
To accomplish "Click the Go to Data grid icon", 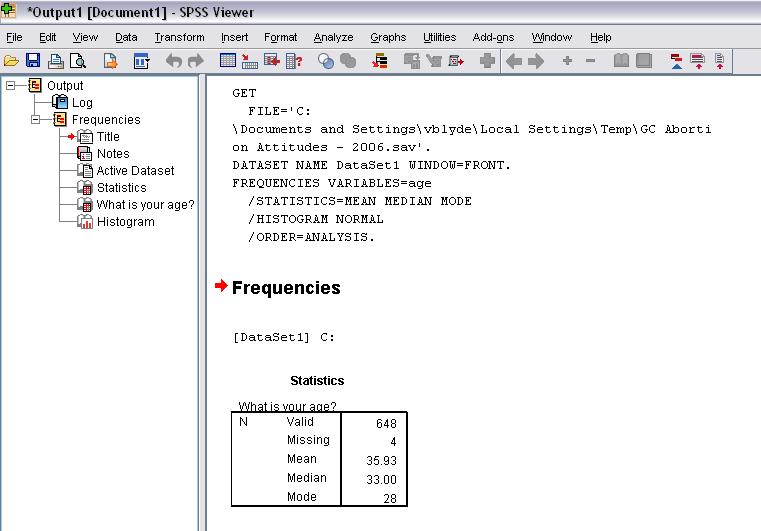I will (228, 62).
